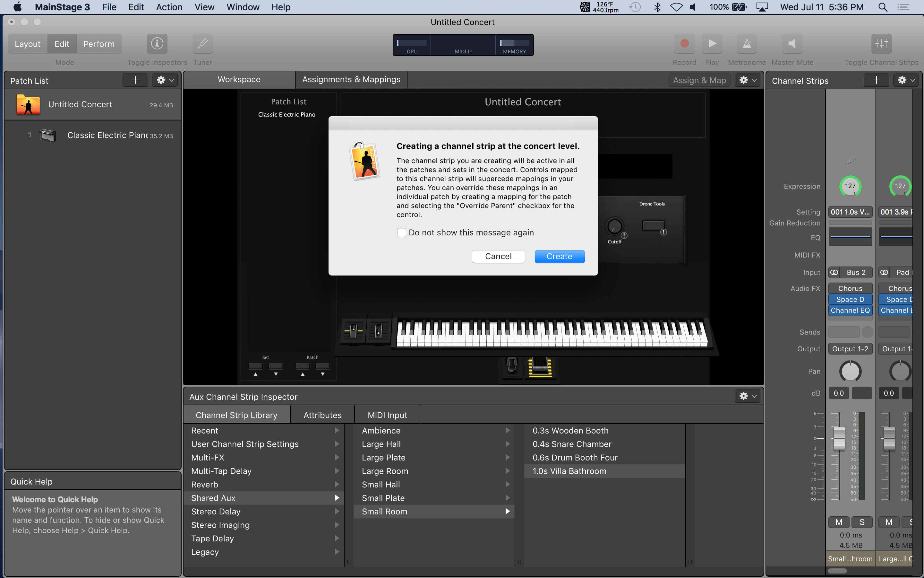
Task: Open the Window menu
Action: click(x=243, y=7)
